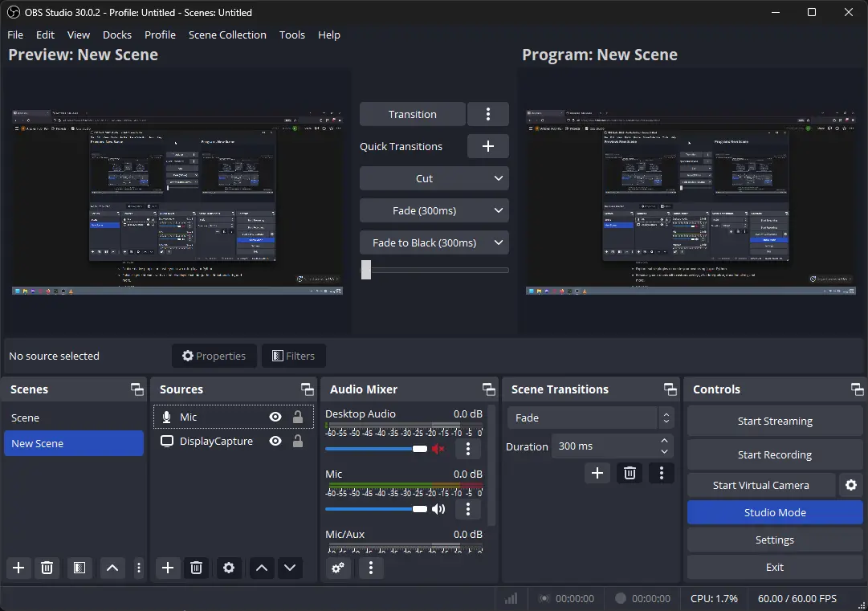Lock the Mic source
Image resolution: width=868 pixels, height=611 pixels.
(x=298, y=418)
